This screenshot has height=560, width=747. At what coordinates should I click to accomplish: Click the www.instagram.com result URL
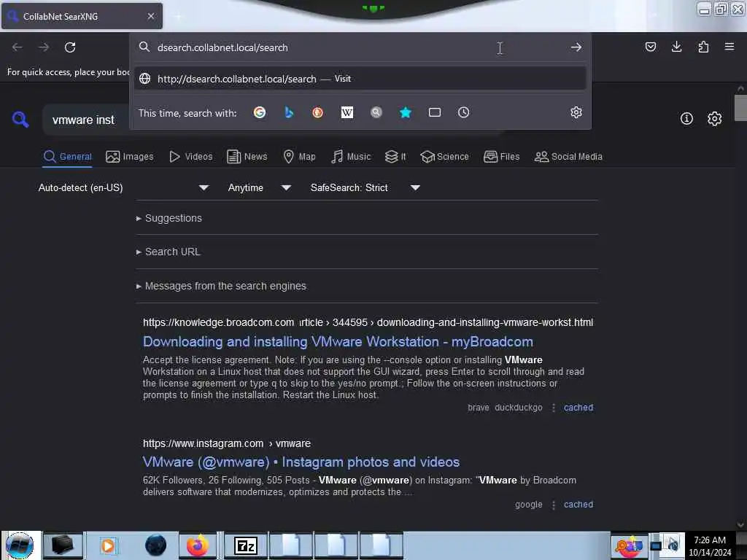coord(227,443)
